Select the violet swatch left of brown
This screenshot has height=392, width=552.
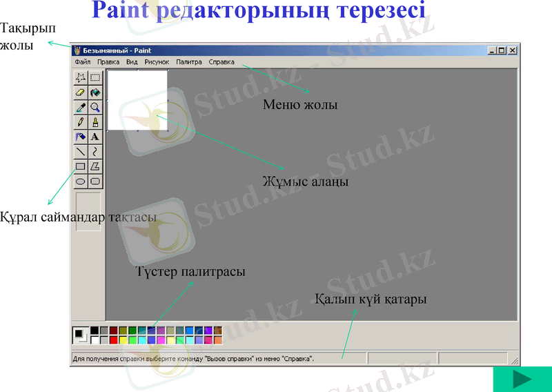point(208,331)
